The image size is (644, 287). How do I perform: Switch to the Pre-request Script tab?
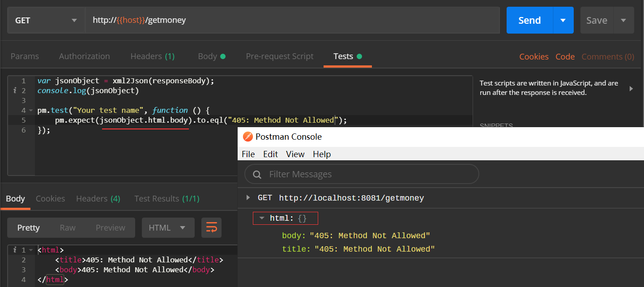click(x=280, y=56)
